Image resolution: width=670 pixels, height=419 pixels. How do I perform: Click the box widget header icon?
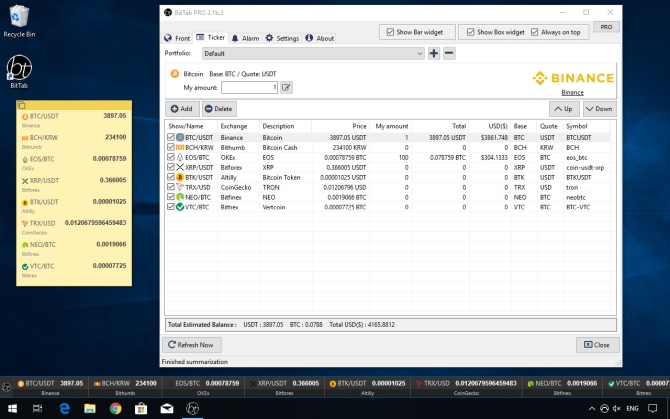22,105
